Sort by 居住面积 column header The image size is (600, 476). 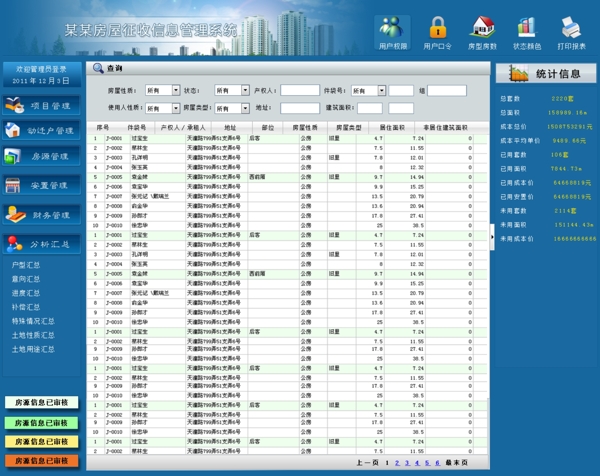pos(392,127)
